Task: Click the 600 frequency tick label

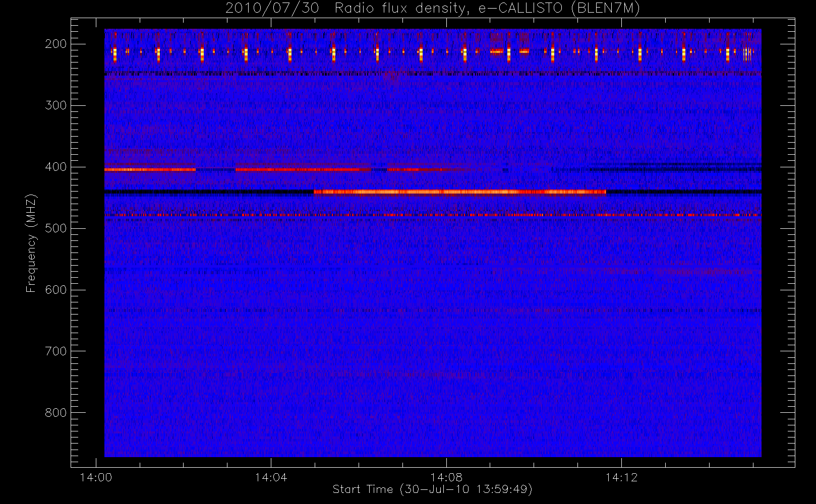Action: click(x=55, y=290)
